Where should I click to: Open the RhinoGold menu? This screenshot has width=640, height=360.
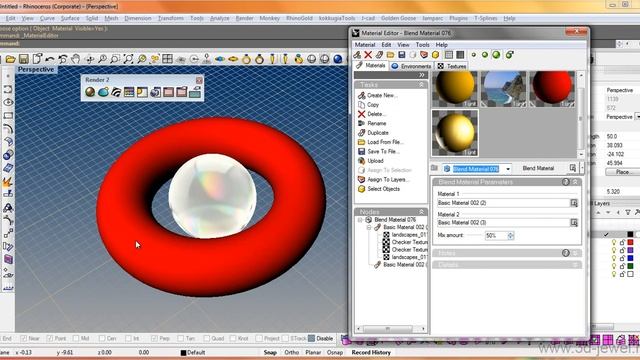click(299, 18)
